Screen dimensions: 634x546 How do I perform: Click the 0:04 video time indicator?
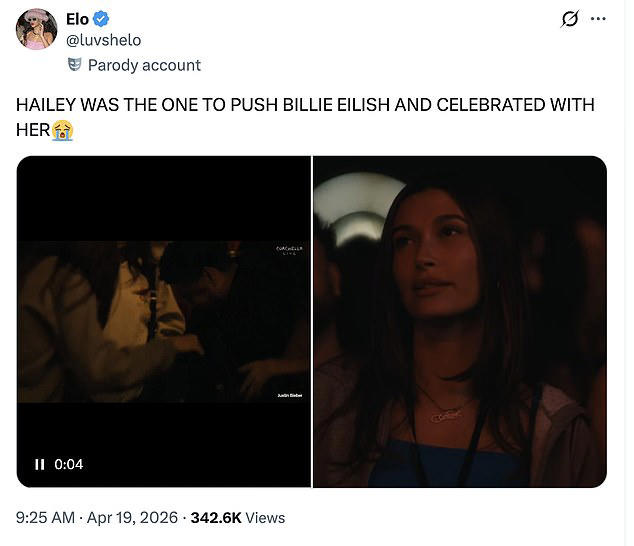tap(69, 464)
